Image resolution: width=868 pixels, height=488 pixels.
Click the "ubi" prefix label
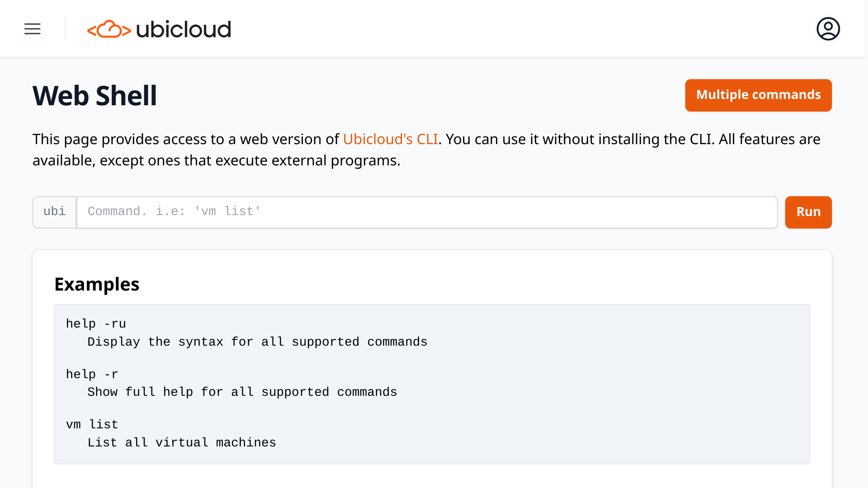55,212
